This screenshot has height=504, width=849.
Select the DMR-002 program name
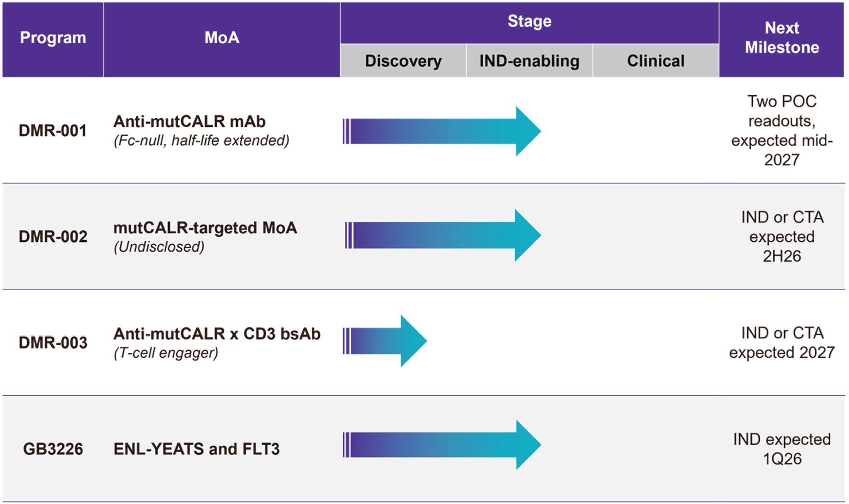53,236
